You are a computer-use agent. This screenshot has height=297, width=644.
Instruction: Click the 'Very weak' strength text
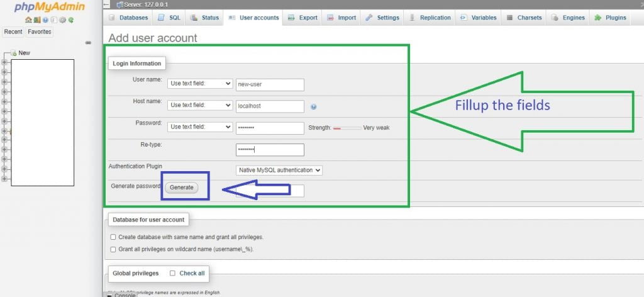point(376,128)
